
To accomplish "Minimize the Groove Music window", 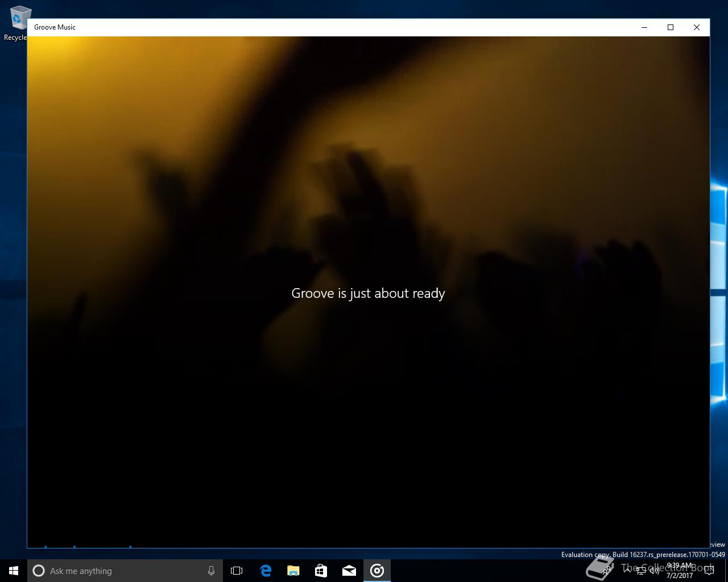I will pos(644,27).
